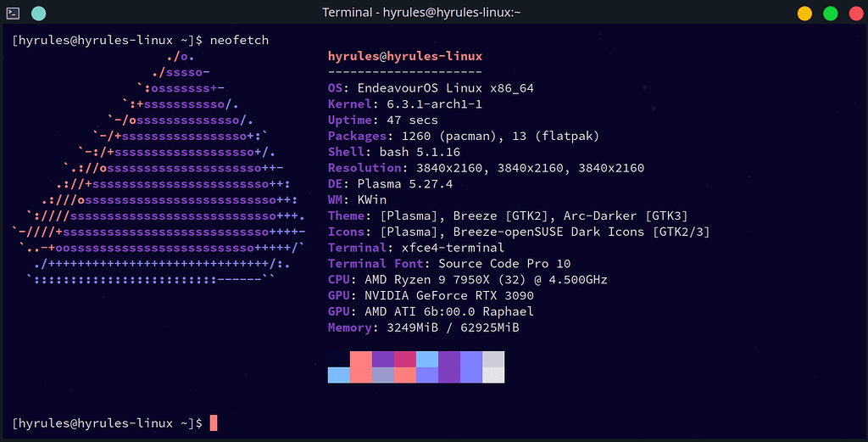Click the Kernel value '6.3.1-arch1-1'
Viewport: 868px width, 442px height.
[434, 104]
